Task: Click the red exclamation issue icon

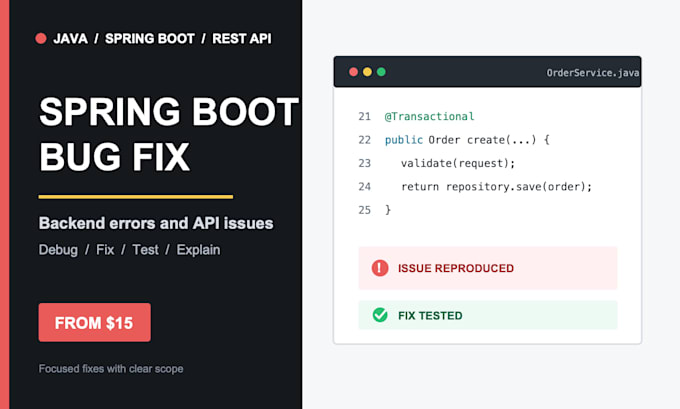Action: [x=380, y=268]
